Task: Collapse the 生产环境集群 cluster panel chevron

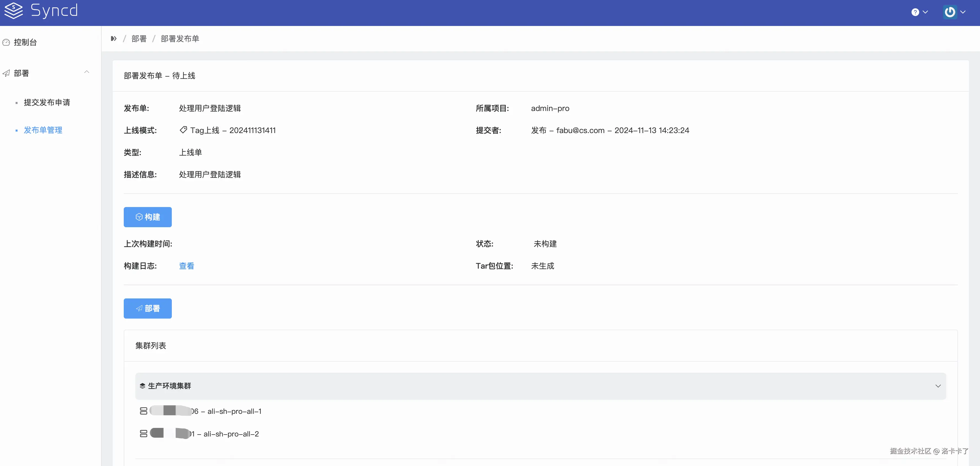Action: 938,386
